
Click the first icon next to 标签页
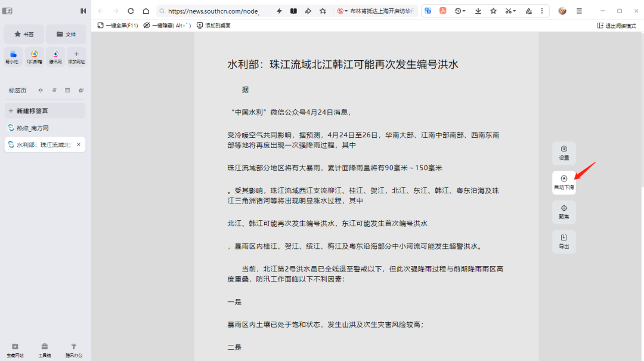coord(41,90)
